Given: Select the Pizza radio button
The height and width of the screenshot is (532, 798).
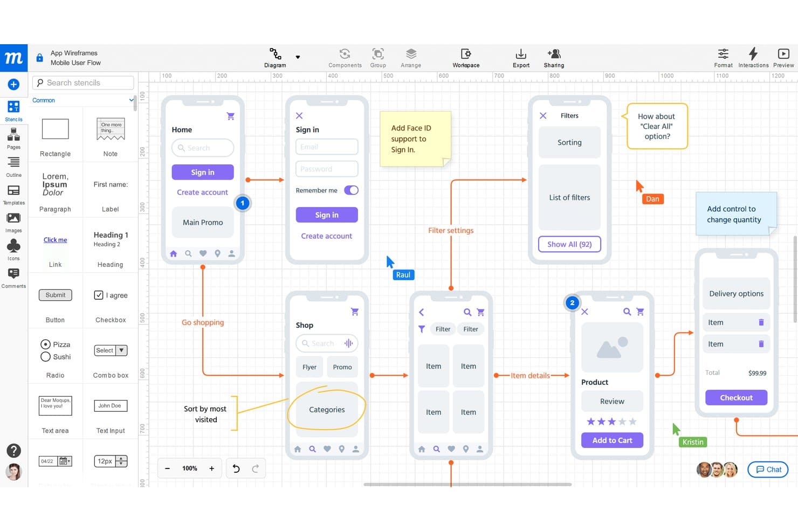Looking at the screenshot, I should (45, 344).
